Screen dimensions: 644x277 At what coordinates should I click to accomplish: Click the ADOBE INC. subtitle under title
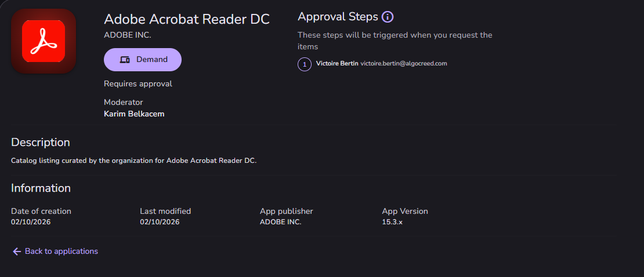127,35
